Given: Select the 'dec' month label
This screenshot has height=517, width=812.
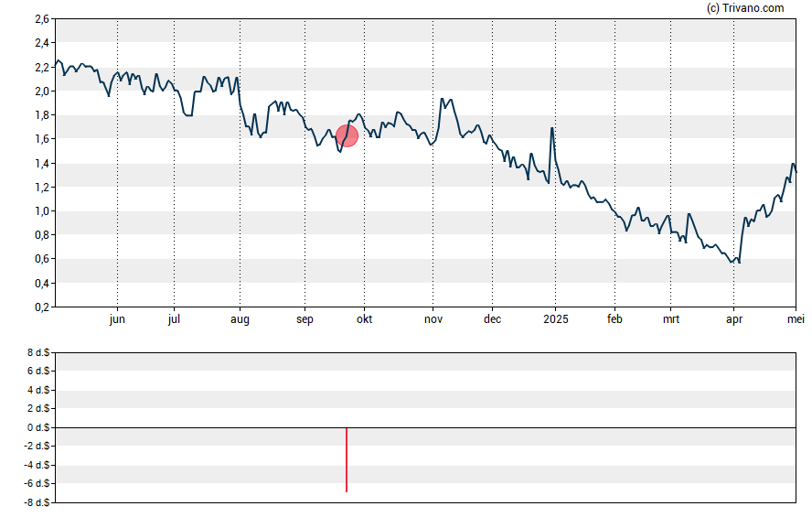Looking at the screenshot, I should 493,319.
